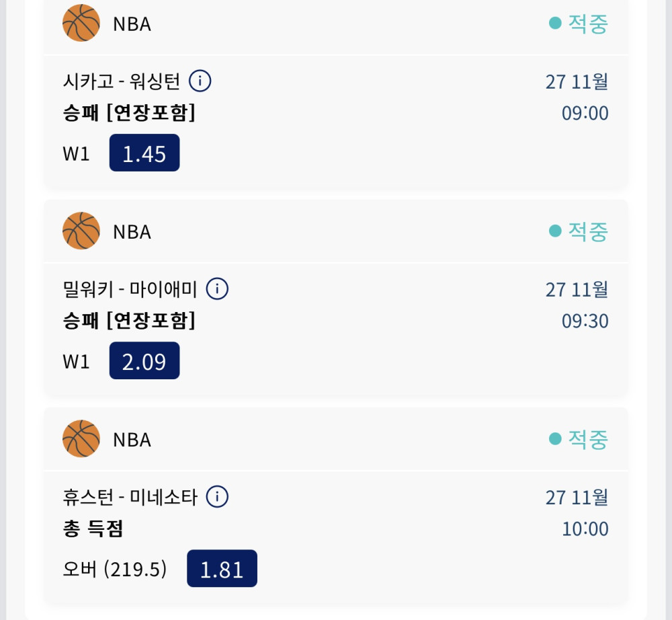The image size is (672, 620).
Task: Open info icon next to 밀워키 - 마이애미
Action: tap(217, 289)
